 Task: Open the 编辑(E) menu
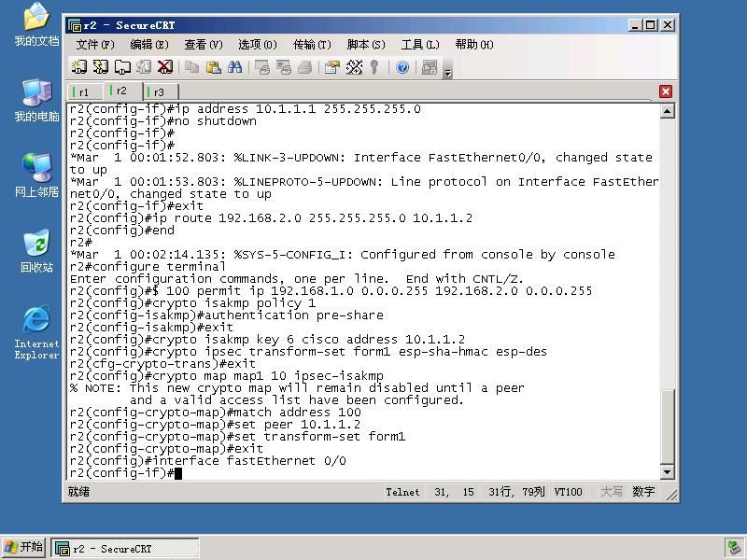coord(149,45)
